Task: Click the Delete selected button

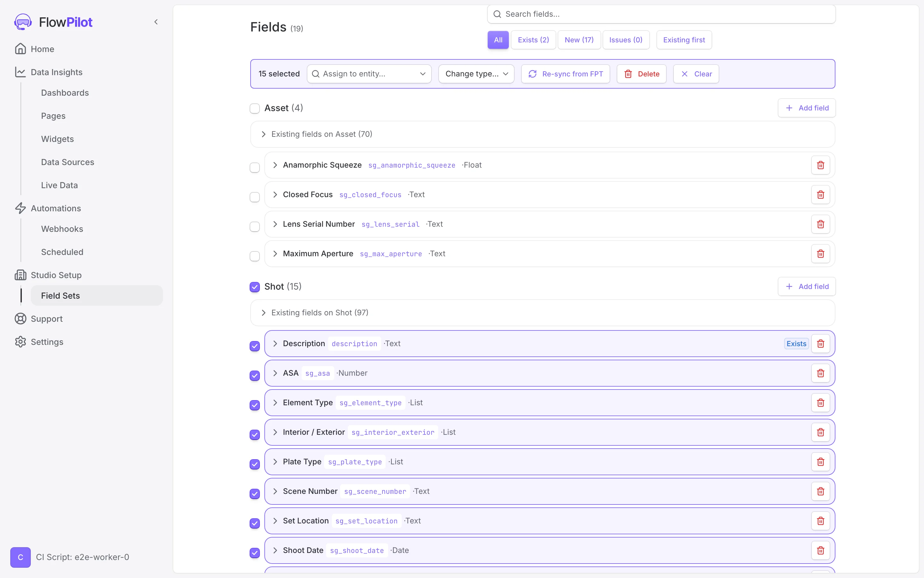Action: tap(641, 74)
